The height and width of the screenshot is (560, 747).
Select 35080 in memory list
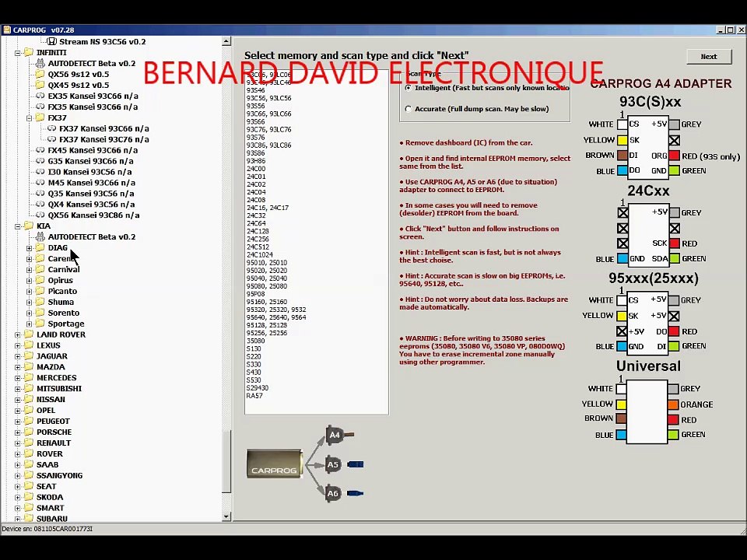(x=256, y=341)
